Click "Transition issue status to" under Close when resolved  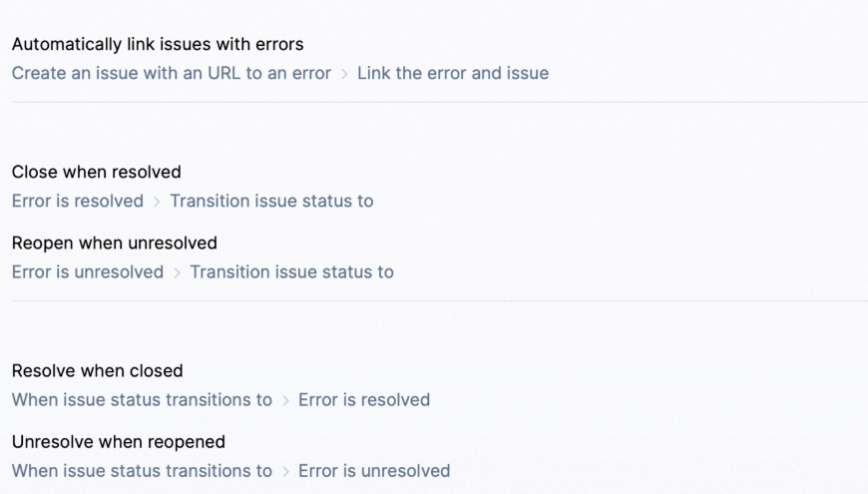271,201
